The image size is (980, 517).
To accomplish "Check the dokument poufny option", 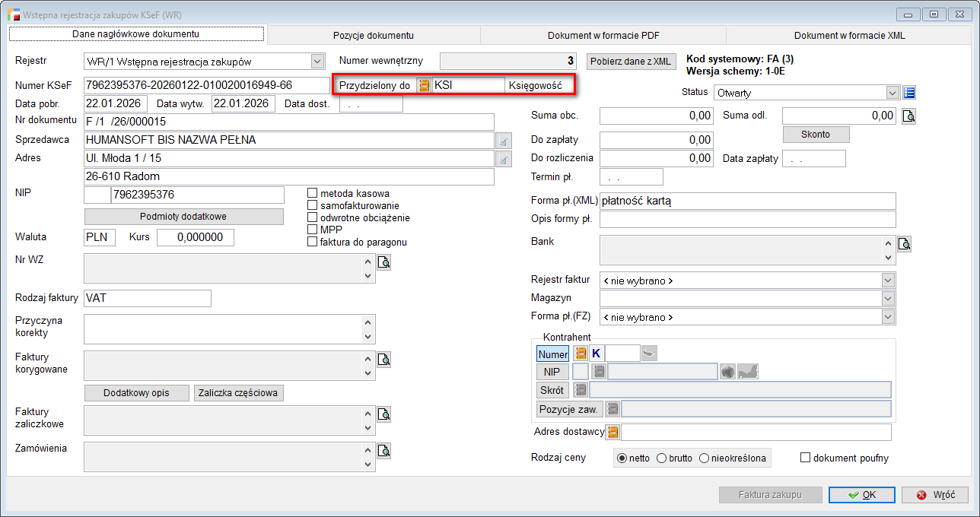I will click(x=806, y=458).
